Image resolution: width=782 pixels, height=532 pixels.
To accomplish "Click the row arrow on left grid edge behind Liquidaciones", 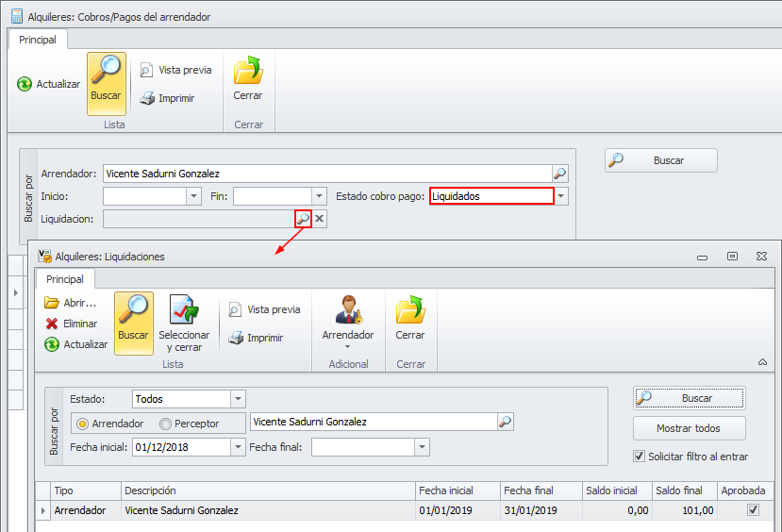I will [x=15, y=292].
